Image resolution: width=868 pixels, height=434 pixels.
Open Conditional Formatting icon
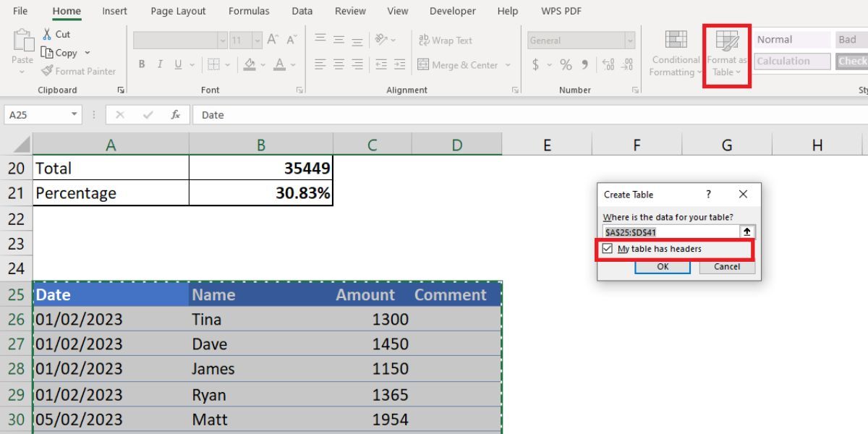[x=676, y=40]
